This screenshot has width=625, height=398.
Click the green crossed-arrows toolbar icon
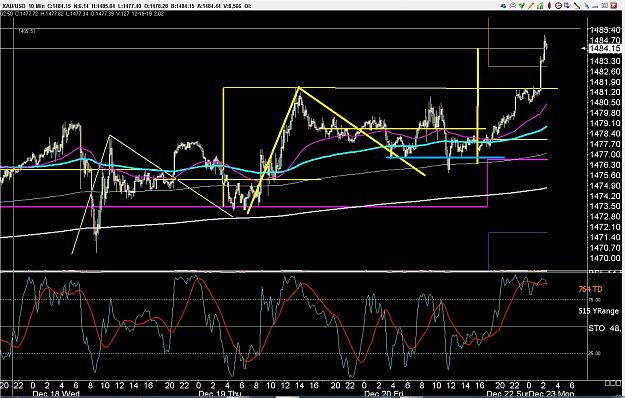[522, 6]
